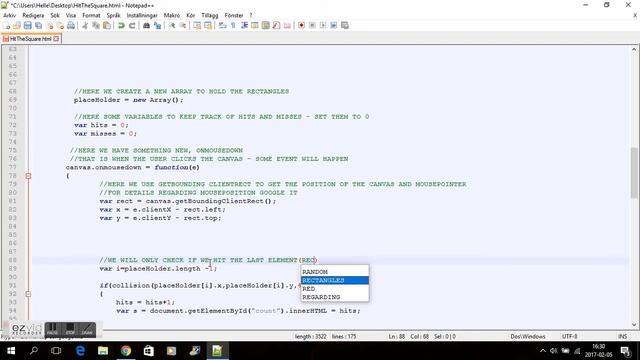Click the Paste toolbar icon
Viewport: 640px width, 360px height.
click(107, 25)
